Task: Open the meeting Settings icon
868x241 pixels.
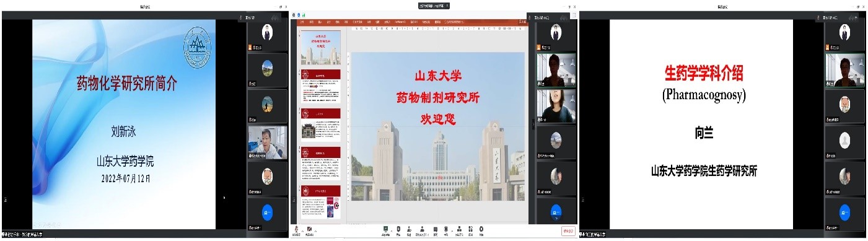Action: point(481,230)
